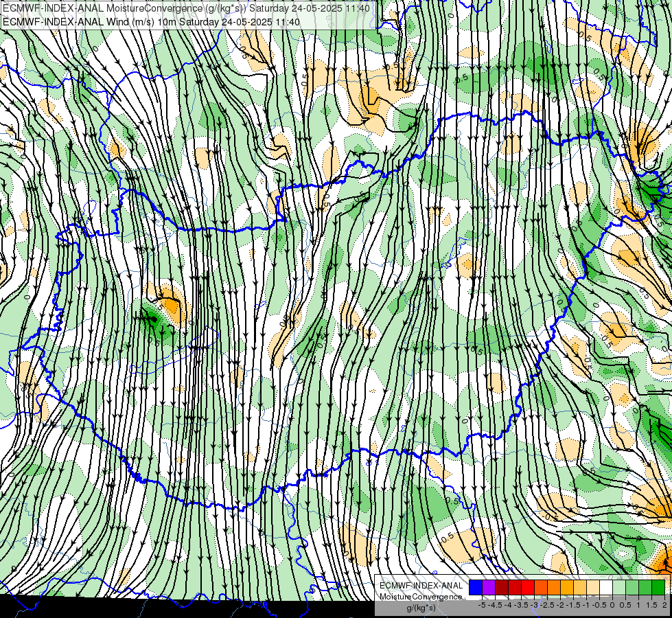This screenshot has height=618, width=672.
Task: Click the -3.5 tick label on the legend
Action: (x=521, y=605)
